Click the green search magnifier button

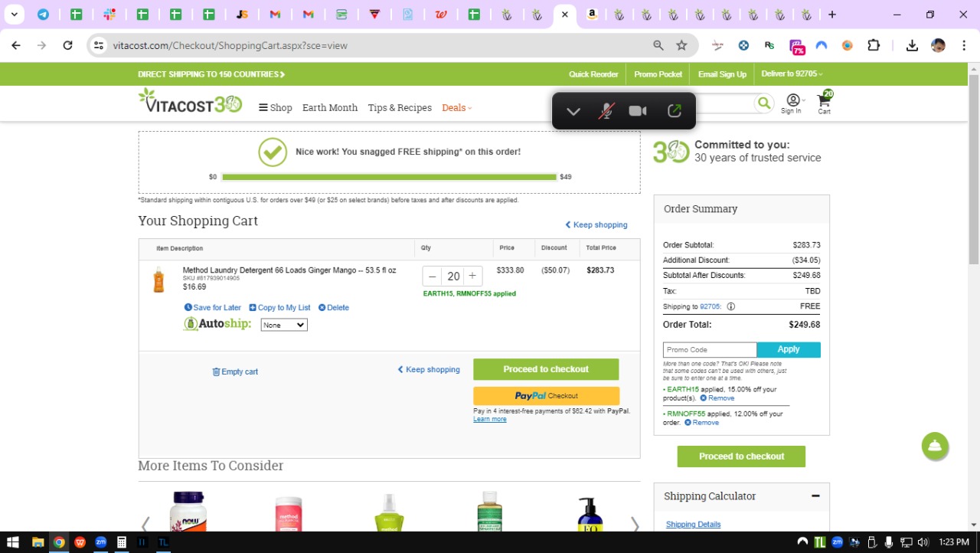pyautogui.click(x=763, y=103)
